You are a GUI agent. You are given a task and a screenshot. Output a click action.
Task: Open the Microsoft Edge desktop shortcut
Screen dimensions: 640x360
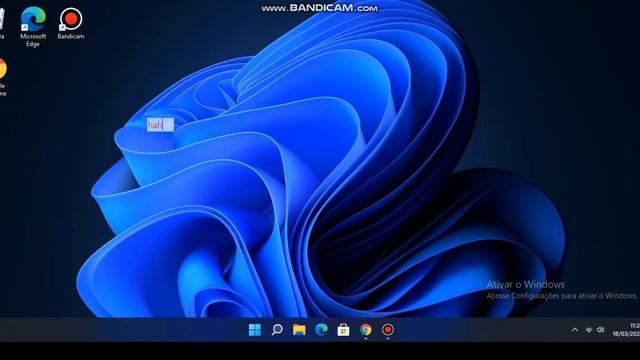[x=33, y=27]
